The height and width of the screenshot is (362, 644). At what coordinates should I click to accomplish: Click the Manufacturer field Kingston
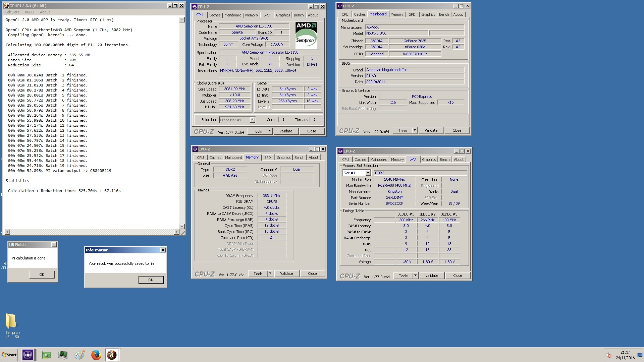pyautogui.click(x=395, y=192)
